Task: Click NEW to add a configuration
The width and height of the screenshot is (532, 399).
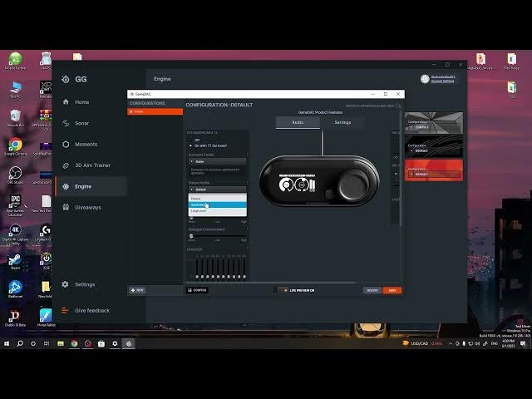Action: [x=137, y=290]
